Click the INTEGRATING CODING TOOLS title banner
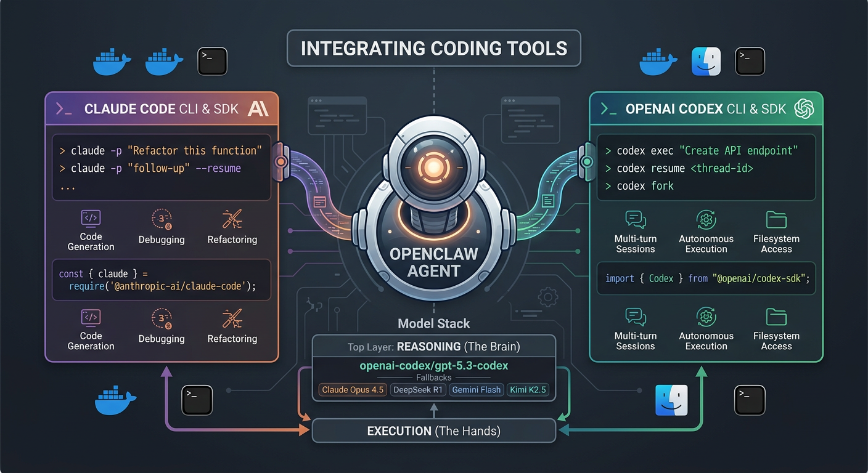The height and width of the screenshot is (473, 868). 434,49
